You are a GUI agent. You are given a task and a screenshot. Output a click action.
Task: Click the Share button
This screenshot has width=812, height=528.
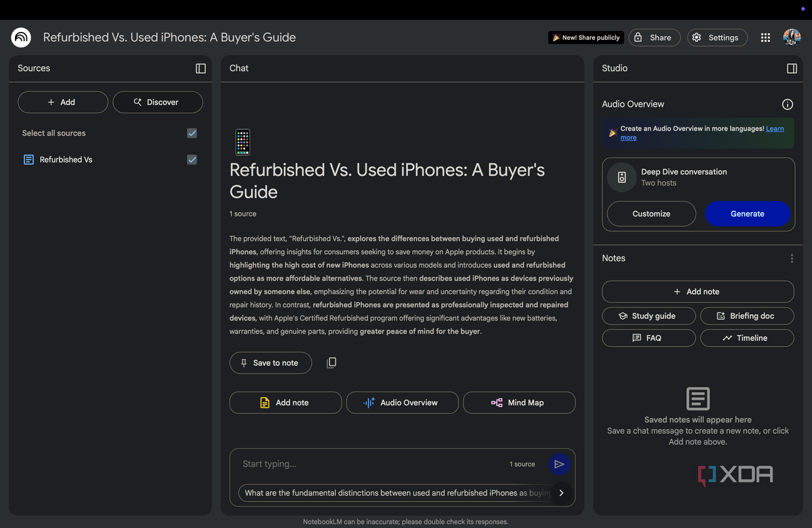654,38
